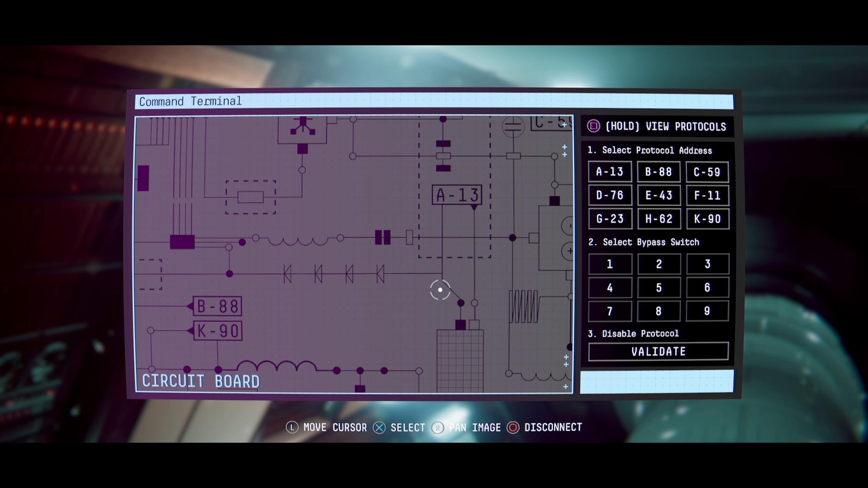
Task: Click the square View Protocols icon
Action: [593, 126]
